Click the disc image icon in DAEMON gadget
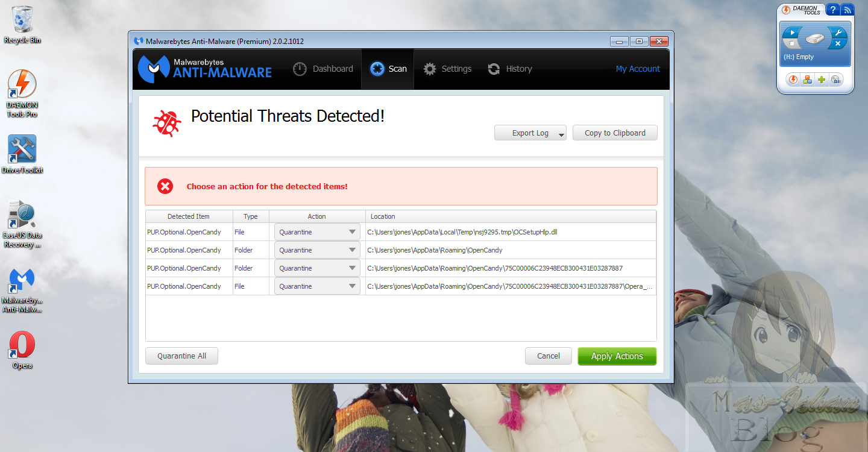 (x=835, y=80)
